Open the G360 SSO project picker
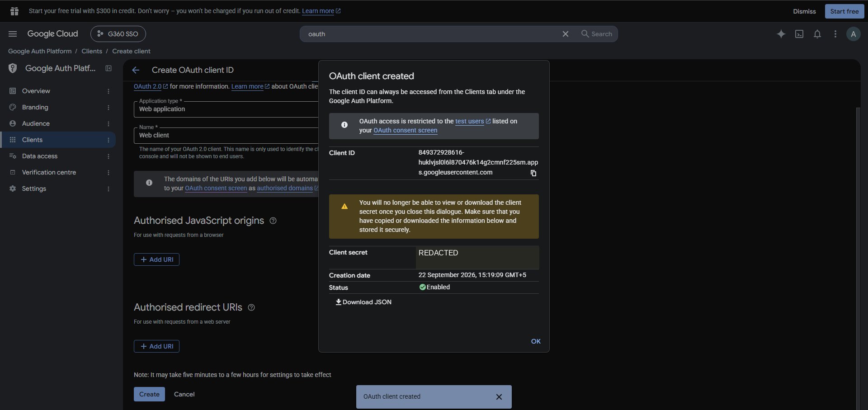The image size is (868, 410). click(x=118, y=34)
